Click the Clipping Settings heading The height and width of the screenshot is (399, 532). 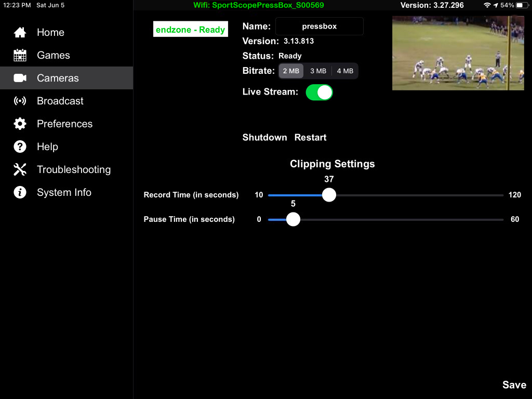332,164
